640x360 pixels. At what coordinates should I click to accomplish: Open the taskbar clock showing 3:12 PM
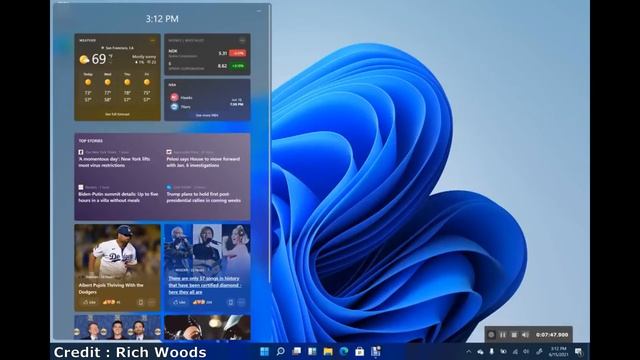pos(558,351)
